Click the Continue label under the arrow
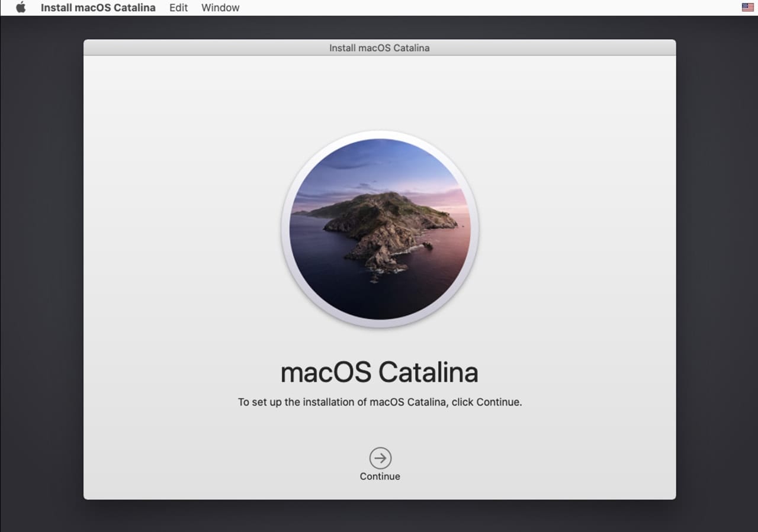 coord(380,476)
